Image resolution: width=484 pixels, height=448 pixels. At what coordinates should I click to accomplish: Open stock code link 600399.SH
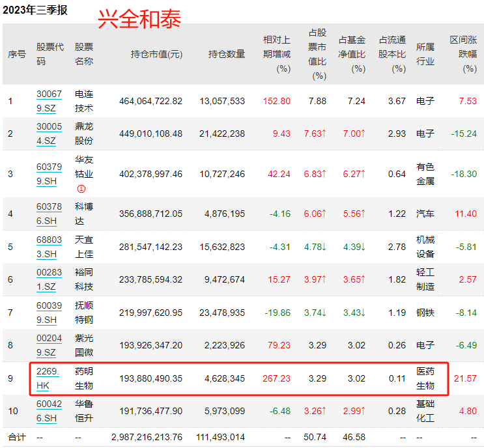point(49,313)
